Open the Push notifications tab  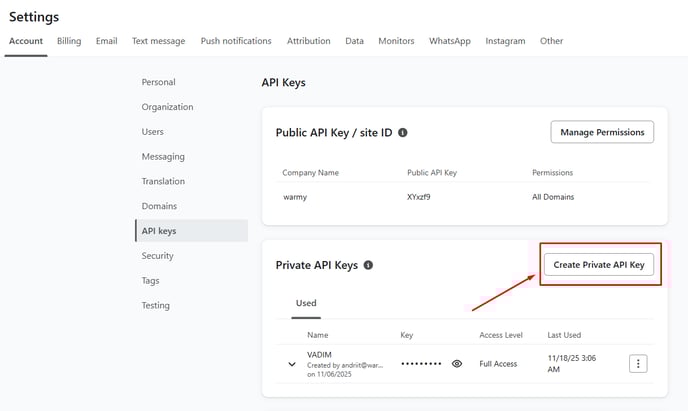(236, 41)
